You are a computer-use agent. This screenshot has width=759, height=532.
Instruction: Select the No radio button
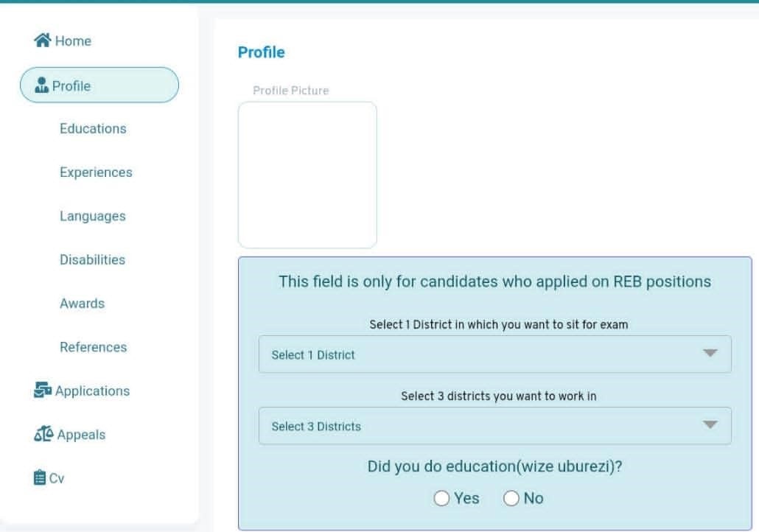pyautogui.click(x=511, y=499)
